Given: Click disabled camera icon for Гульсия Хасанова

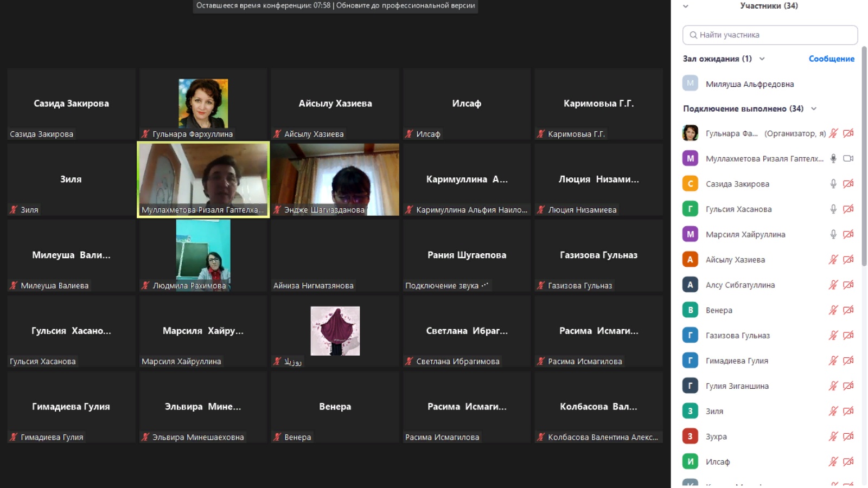Looking at the screenshot, I should (848, 209).
